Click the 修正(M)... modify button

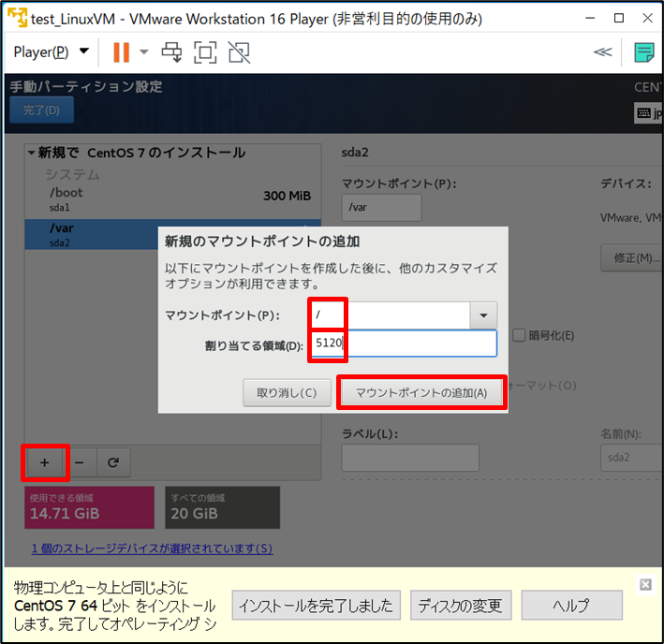(x=633, y=257)
